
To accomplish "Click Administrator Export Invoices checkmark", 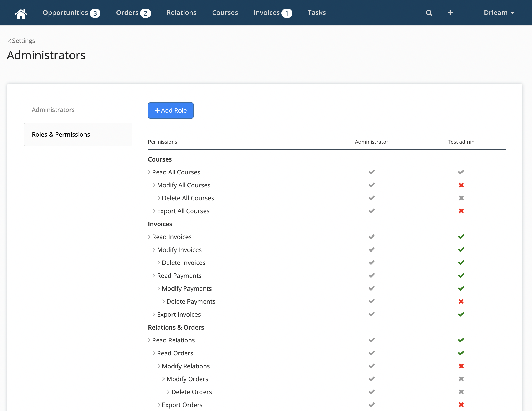I will tap(371, 314).
